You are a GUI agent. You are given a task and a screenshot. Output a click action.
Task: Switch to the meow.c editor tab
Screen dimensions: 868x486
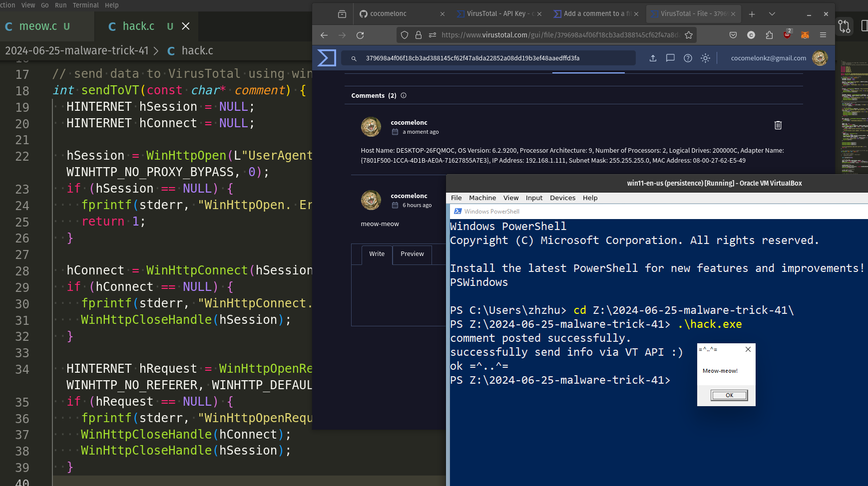38,26
